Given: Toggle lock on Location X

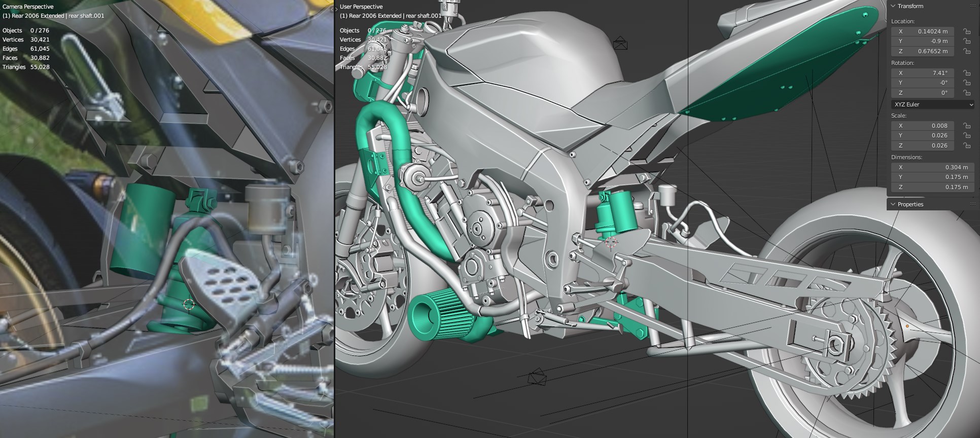Looking at the screenshot, I should coord(967,31).
